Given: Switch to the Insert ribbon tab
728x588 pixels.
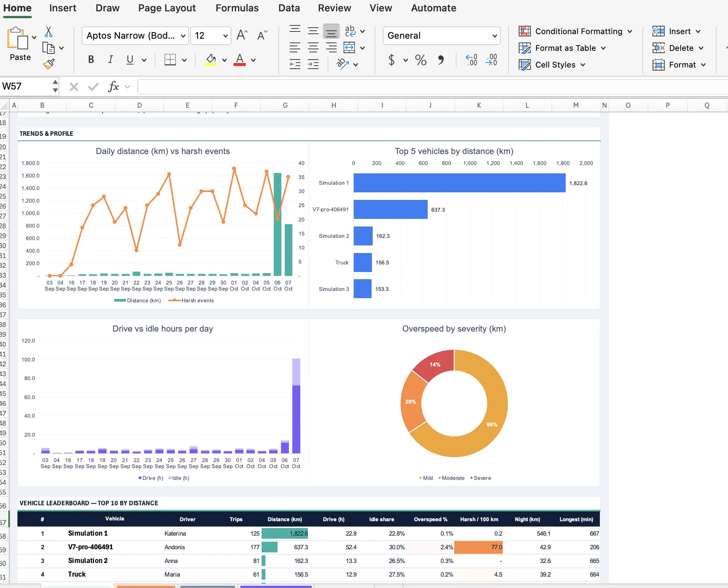Looking at the screenshot, I should tap(63, 8).
